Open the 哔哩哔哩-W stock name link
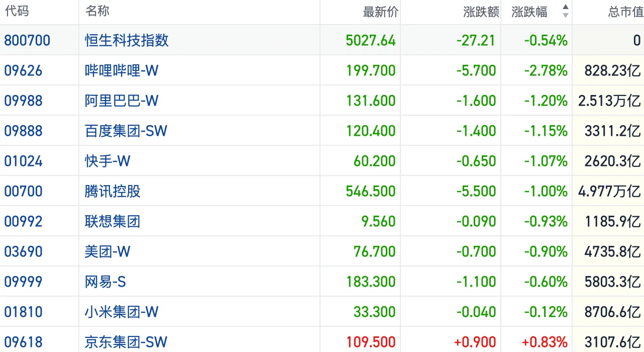This screenshot has height=352, width=644. pyautogui.click(x=122, y=70)
